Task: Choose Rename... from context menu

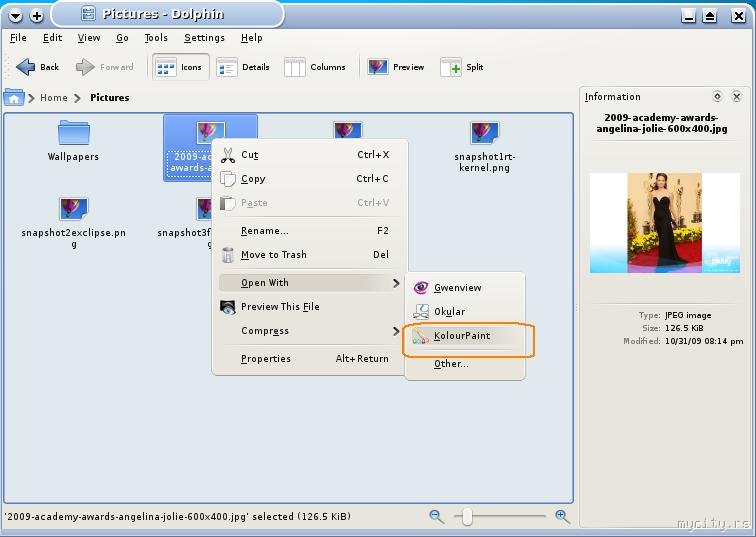Action: pos(309,231)
